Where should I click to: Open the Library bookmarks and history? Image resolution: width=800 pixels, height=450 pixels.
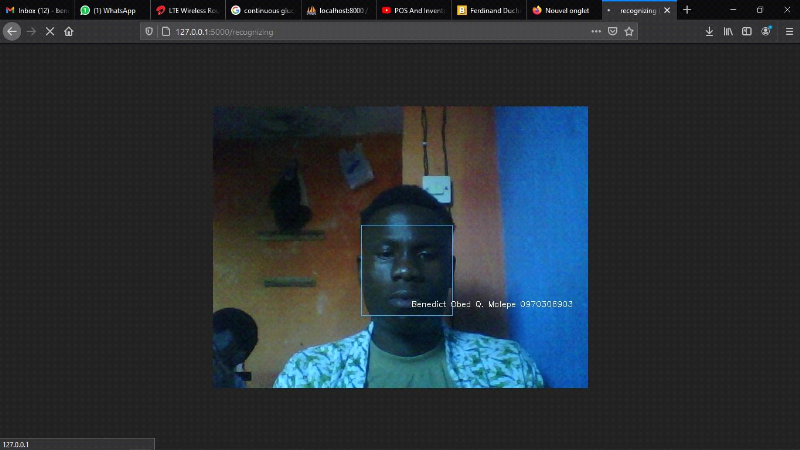pyautogui.click(x=728, y=32)
